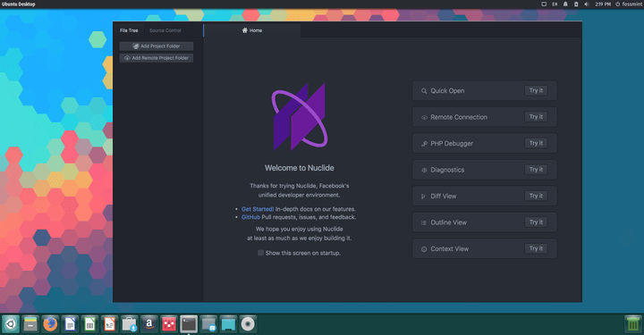Open the screenshot tool icon in dock
Screen dimensions: 644x335
click(208, 324)
